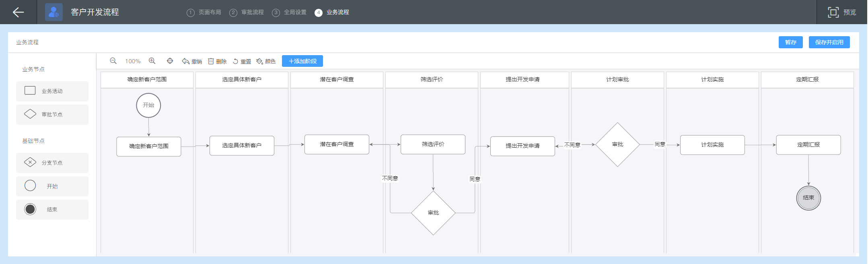Click the 不同意 label left of 筛选评价 审批
The height and width of the screenshot is (264, 868).
coord(390,178)
